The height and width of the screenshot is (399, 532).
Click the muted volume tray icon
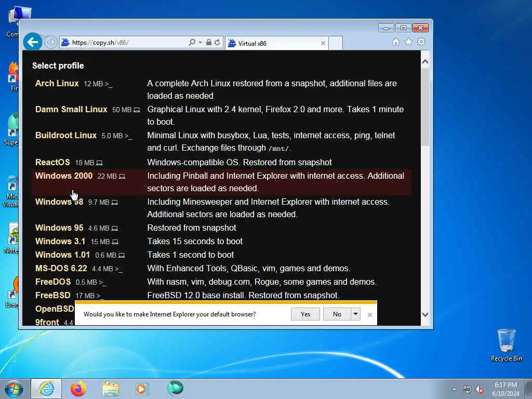pyautogui.click(x=480, y=390)
